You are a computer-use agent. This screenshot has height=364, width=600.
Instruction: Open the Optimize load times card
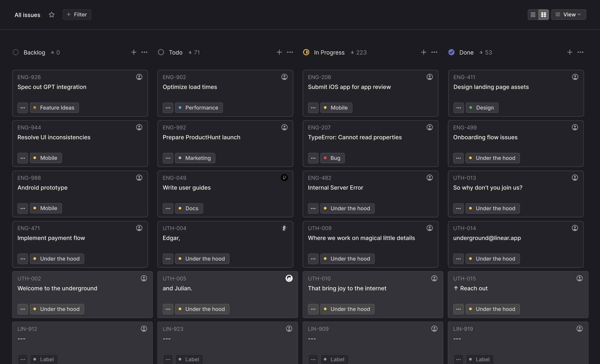click(190, 87)
